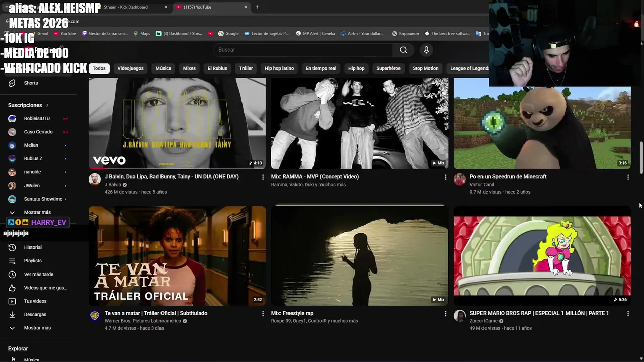Select the Videojuegos filter chip

(x=130, y=68)
